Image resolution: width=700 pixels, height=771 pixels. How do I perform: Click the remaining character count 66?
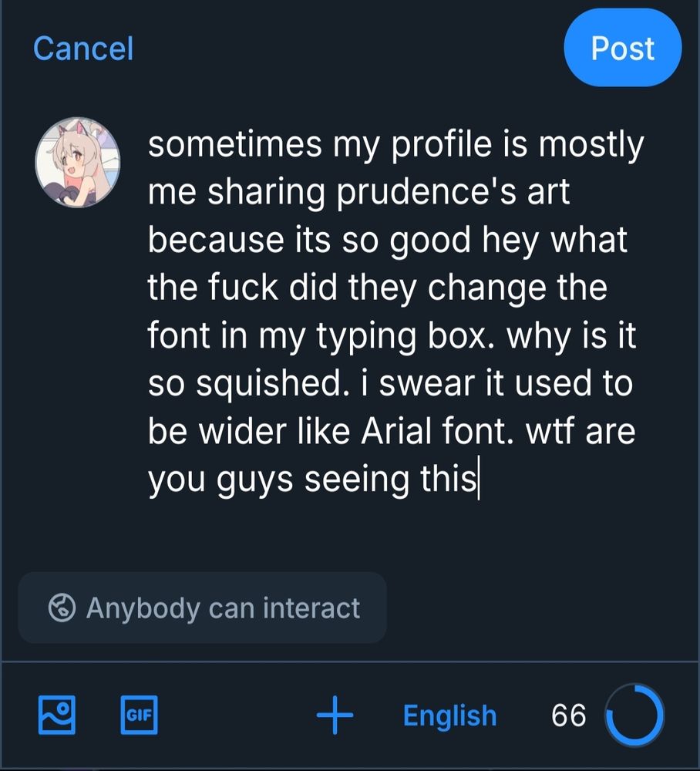569,715
